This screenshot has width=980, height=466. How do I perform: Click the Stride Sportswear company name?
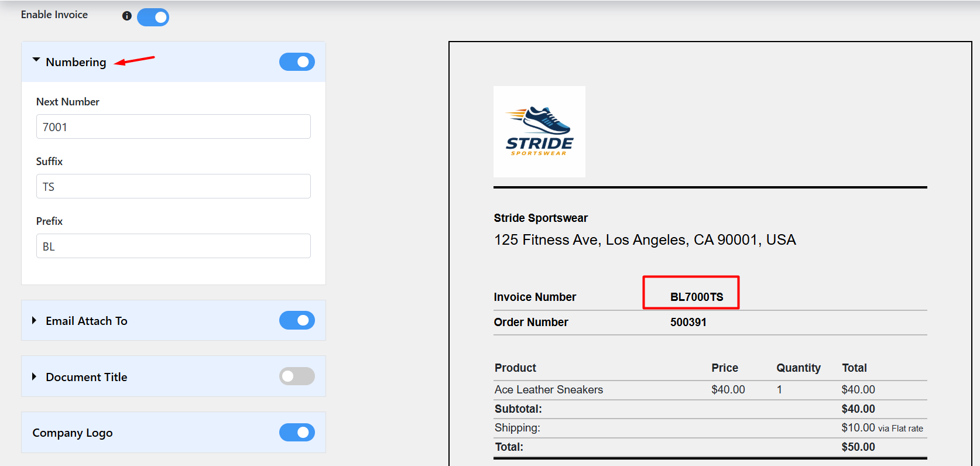540,218
